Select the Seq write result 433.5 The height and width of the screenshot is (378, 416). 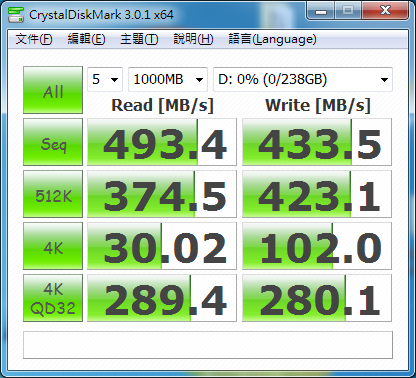(317, 142)
